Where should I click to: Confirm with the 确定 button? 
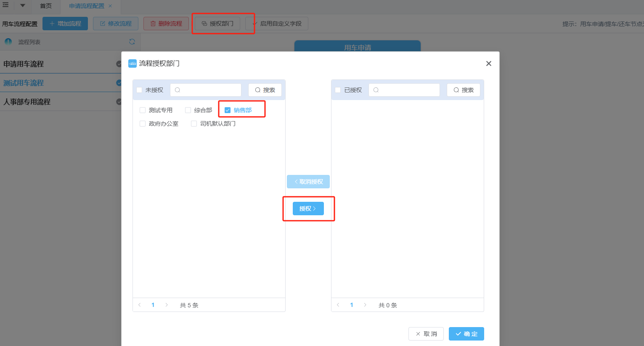click(x=466, y=334)
